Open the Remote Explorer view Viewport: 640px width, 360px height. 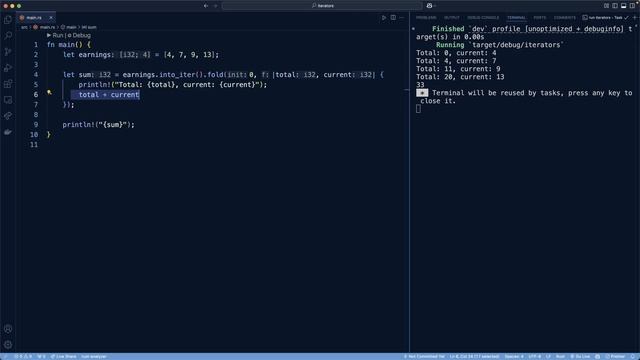click(8, 100)
